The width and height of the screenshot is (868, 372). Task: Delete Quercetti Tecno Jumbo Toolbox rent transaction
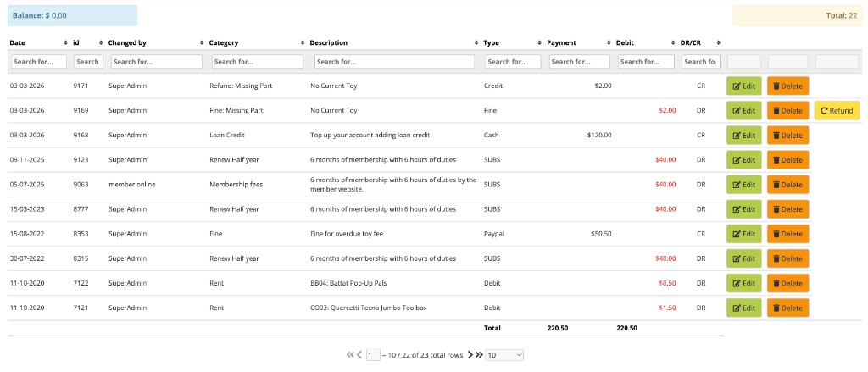(x=787, y=308)
